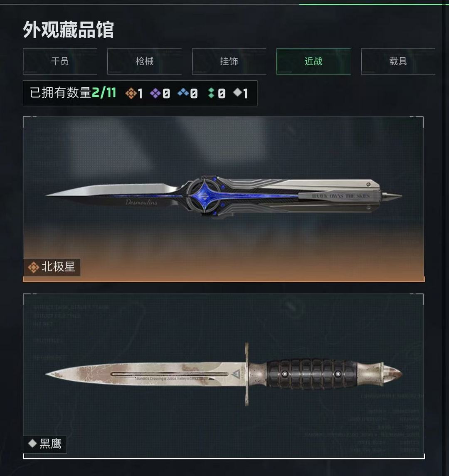
Task: Select the 北极星 knife card
Action: click(224, 199)
